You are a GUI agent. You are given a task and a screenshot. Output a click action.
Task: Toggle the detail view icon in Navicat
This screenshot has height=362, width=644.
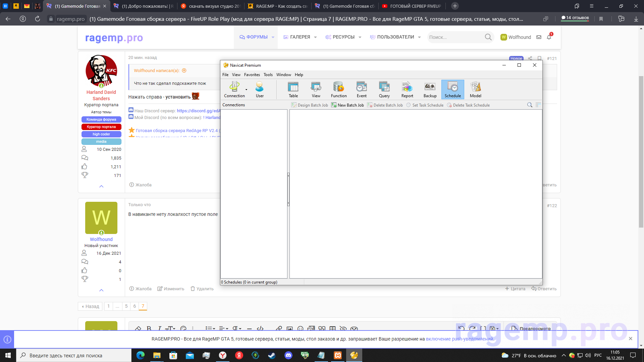pyautogui.click(x=538, y=105)
